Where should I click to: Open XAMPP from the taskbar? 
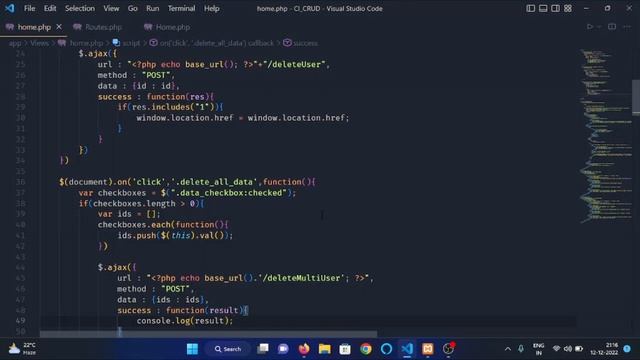(428, 349)
